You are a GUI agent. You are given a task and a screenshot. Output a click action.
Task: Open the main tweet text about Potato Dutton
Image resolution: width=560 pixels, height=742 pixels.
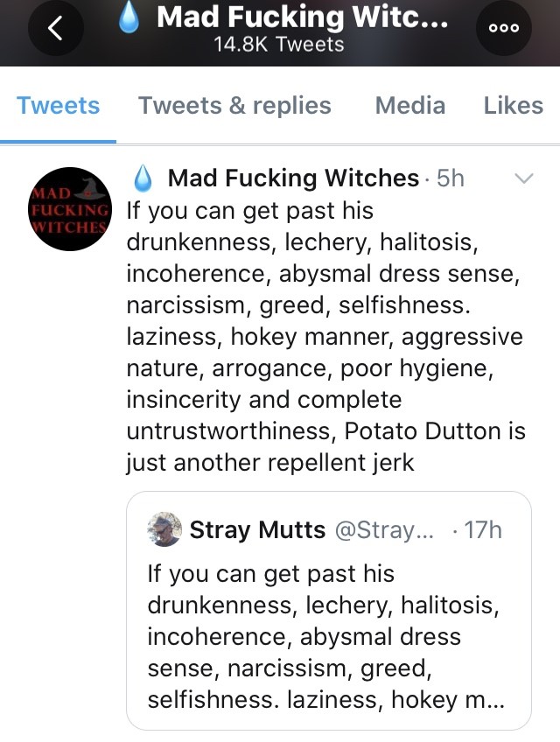(x=324, y=336)
